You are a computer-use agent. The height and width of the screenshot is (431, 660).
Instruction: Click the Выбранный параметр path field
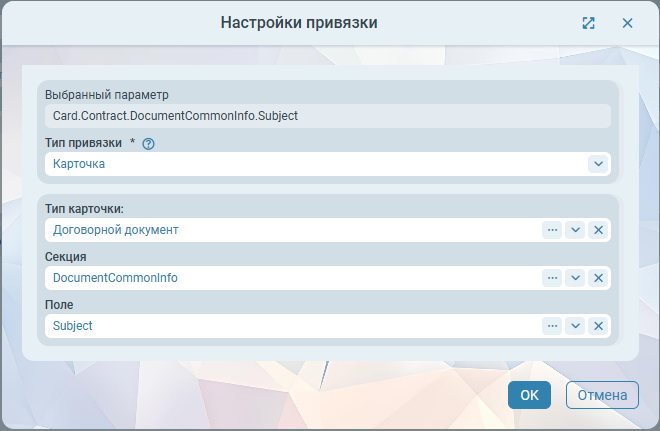(x=327, y=115)
